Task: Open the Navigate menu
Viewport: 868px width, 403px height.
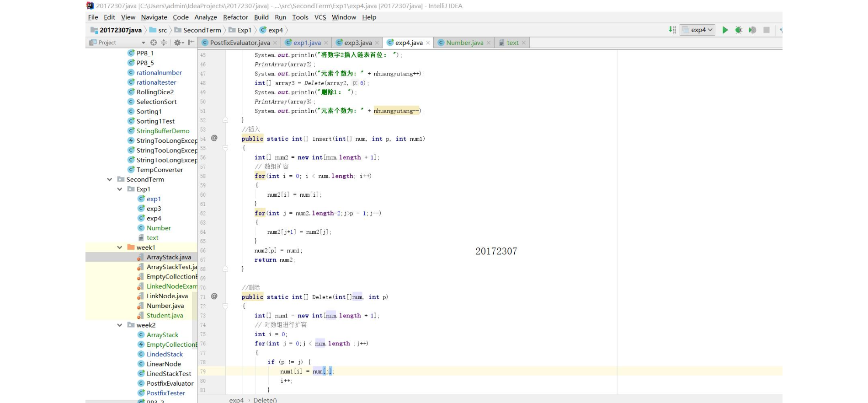Action: click(154, 17)
